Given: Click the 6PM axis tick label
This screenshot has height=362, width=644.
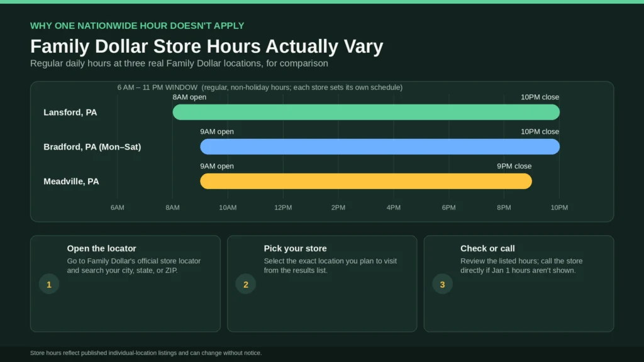Looking at the screenshot, I should (x=449, y=207).
